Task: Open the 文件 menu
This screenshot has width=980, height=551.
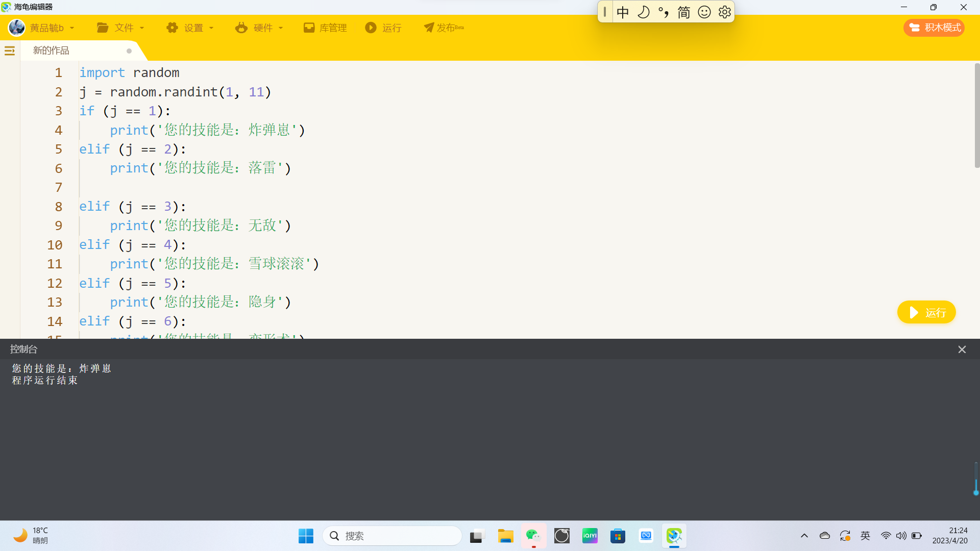Action: click(x=120, y=28)
